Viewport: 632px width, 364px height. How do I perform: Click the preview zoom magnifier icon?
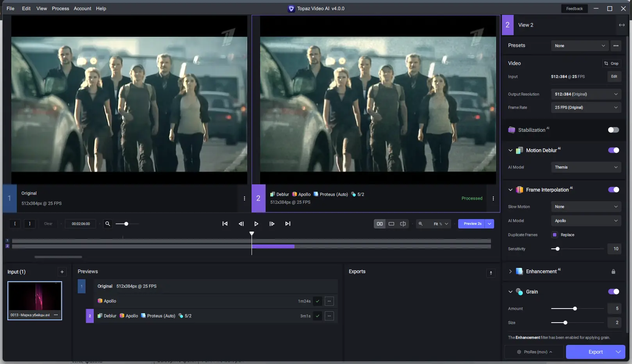421,224
